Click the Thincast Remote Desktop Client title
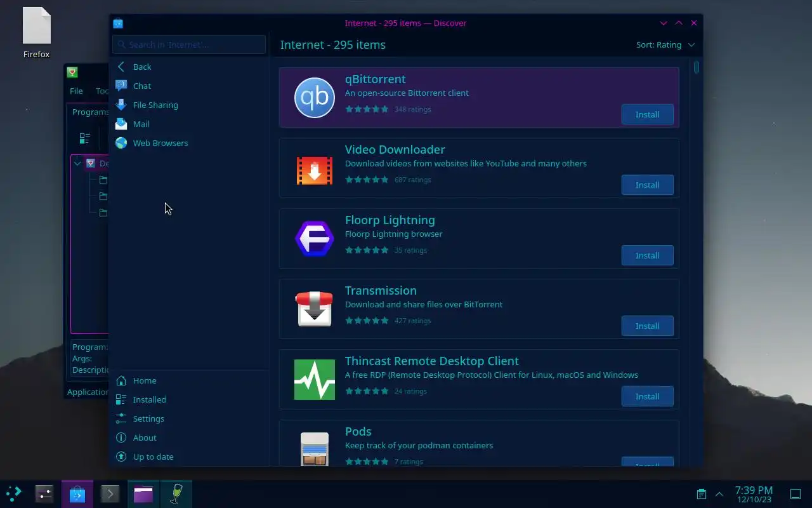The width and height of the screenshot is (812, 508). tap(431, 361)
